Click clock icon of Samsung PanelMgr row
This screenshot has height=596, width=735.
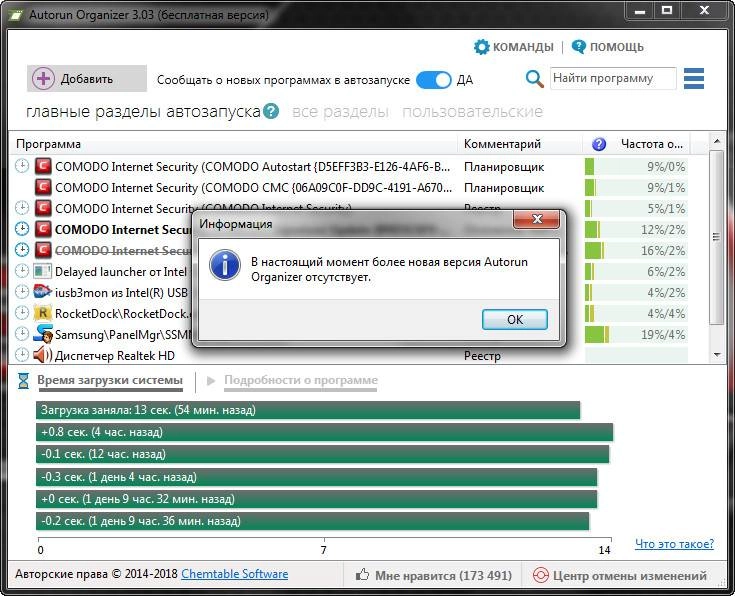[22, 334]
